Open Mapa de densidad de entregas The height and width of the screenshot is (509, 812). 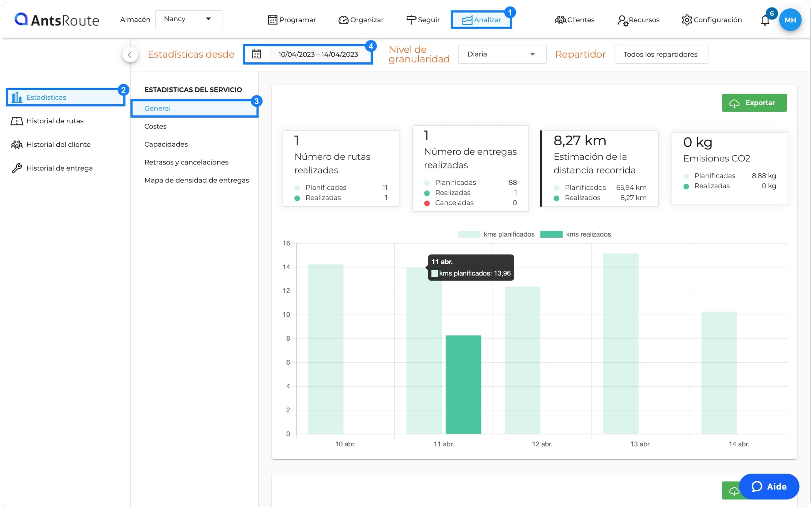[197, 180]
